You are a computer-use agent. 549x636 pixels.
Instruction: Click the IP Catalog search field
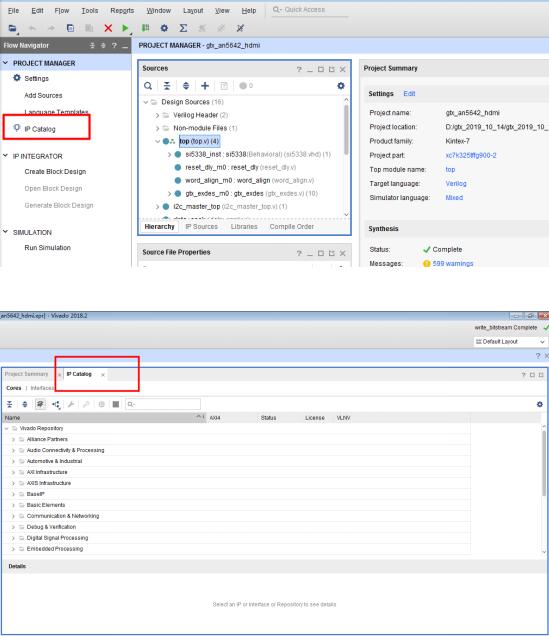(x=163, y=404)
